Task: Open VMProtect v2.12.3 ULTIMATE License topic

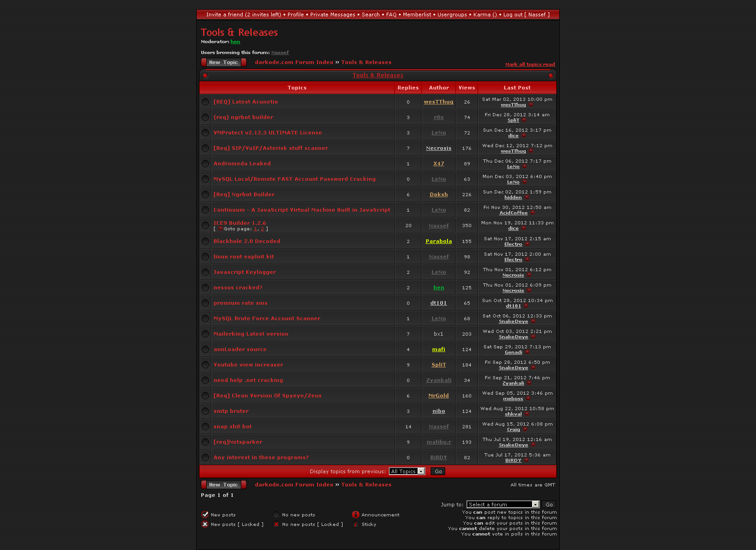Action: 268,133
